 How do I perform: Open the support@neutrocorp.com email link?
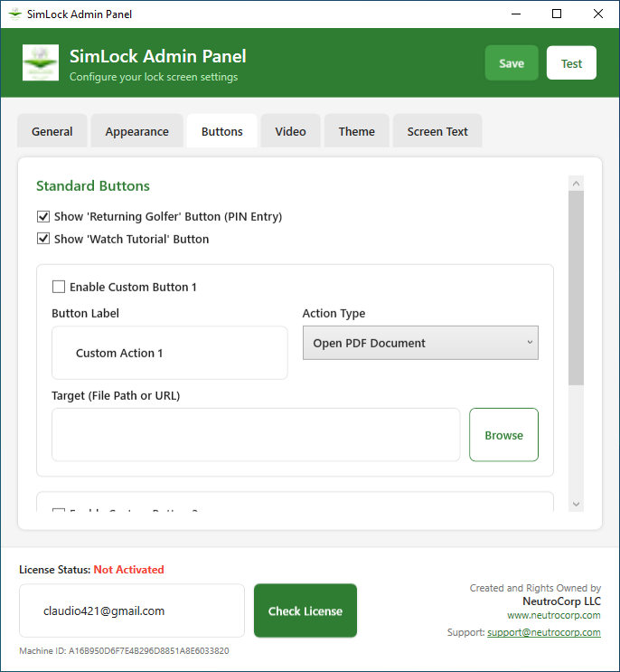543,633
